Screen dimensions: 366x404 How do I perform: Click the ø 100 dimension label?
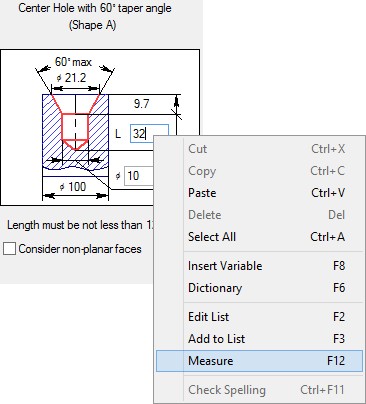tap(73, 187)
